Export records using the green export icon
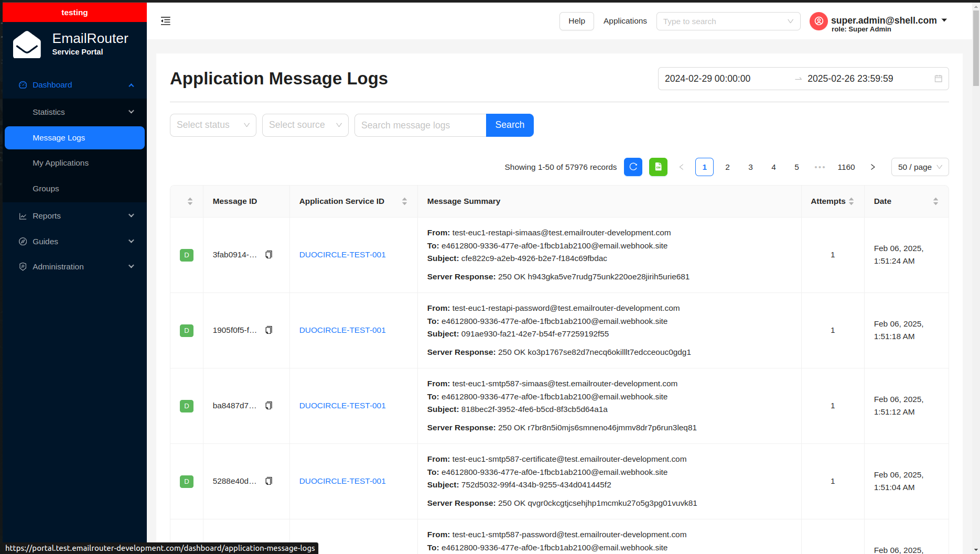The height and width of the screenshot is (554, 980). click(x=658, y=167)
